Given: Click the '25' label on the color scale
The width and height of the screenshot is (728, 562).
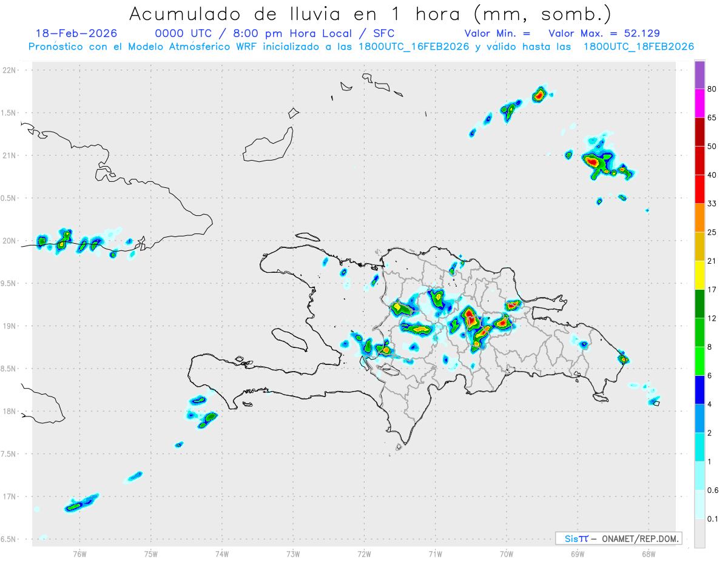Looking at the screenshot, I should tap(712, 232).
